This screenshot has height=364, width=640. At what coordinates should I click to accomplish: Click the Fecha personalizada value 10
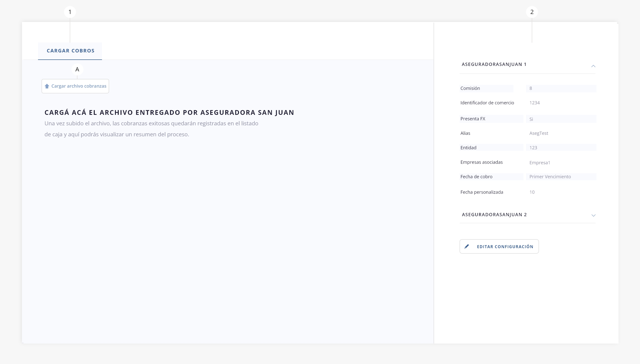(532, 192)
